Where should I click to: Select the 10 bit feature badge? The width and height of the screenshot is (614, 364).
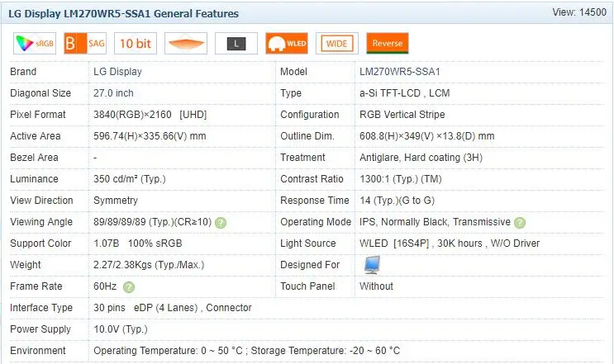[135, 44]
